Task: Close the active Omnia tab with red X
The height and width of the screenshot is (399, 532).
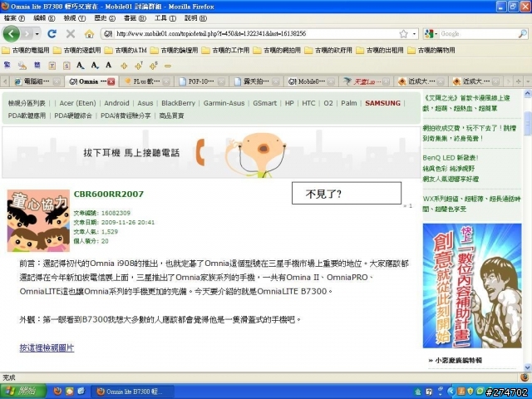Action: 111,81
